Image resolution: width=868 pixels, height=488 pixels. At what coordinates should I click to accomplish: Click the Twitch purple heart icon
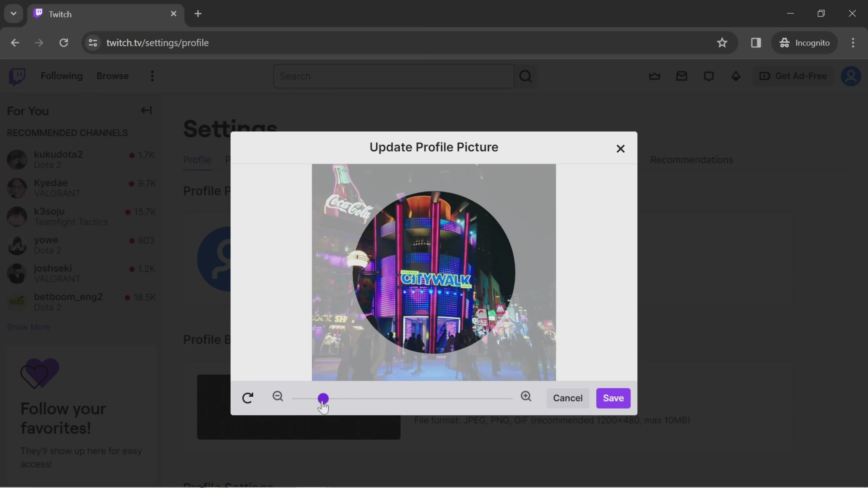(x=39, y=372)
